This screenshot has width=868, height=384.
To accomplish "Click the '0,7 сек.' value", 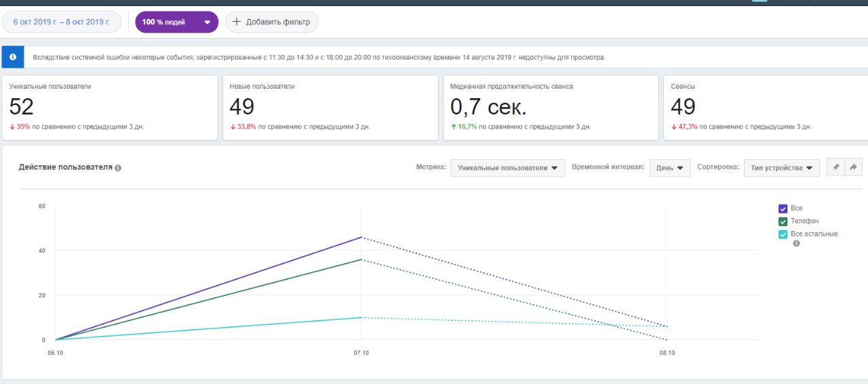I will pyautogui.click(x=488, y=107).
